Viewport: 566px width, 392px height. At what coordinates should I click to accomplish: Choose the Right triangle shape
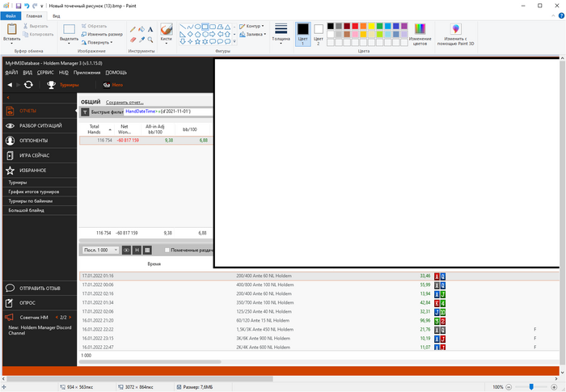point(183,34)
